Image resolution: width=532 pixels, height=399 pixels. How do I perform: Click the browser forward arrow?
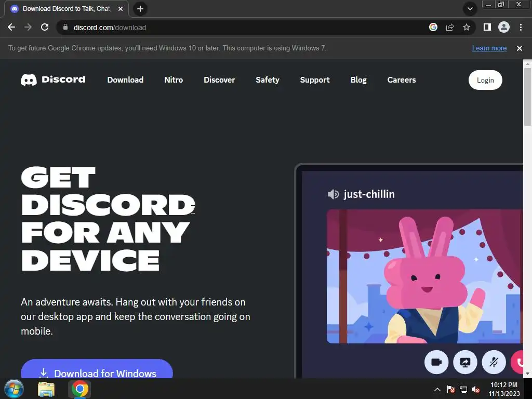[28, 27]
